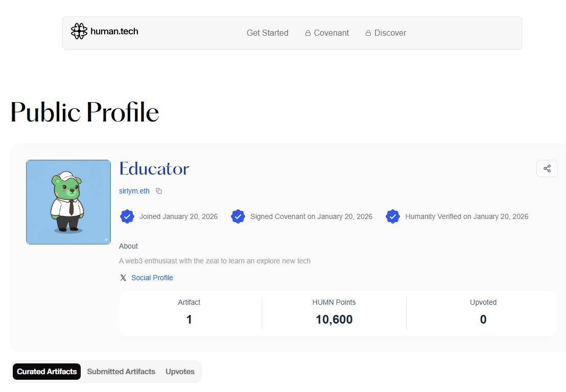This screenshot has width=566, height=392.
Task: Click the 'Joined January 20, 2026' text
Action: click(179, 216)
